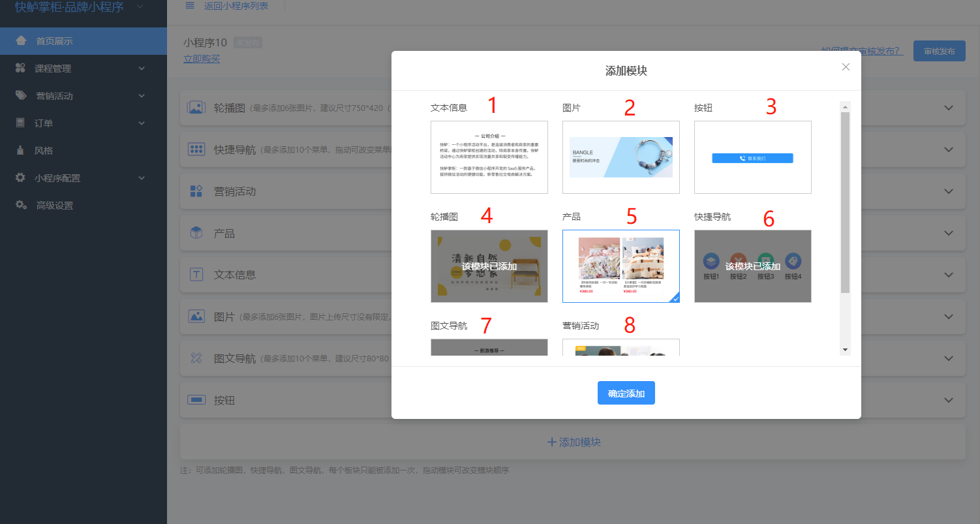Click the hamburger icon beside 返回小程序列表
Image resolution: width=980 pixels, height=524 pixels.
coord(190,6)
